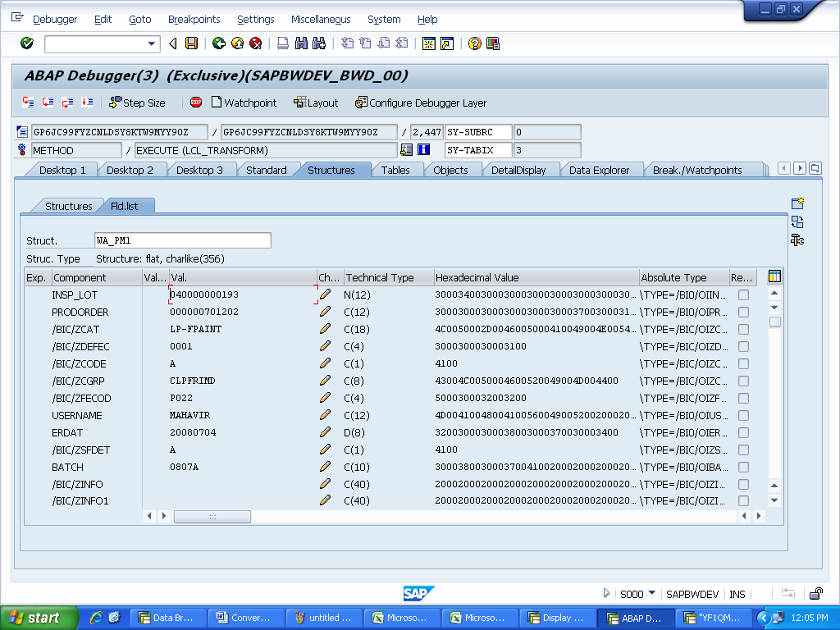Click the red Stop breakpoint icon
Image resolution: width=840 pixels, height=630 pixels.
click(x=196, y=102)
